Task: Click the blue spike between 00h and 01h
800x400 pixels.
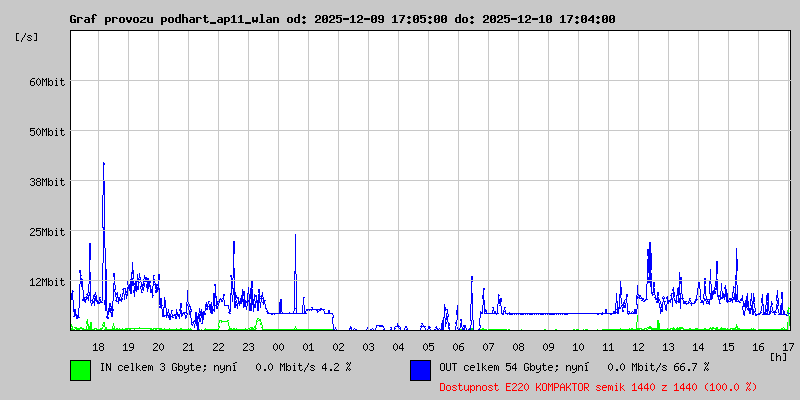Action: tap(295, 273)
